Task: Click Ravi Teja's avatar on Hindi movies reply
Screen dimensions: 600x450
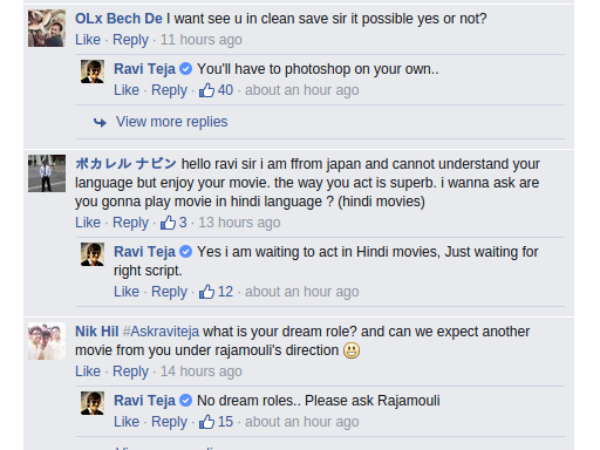Action: 93,254
